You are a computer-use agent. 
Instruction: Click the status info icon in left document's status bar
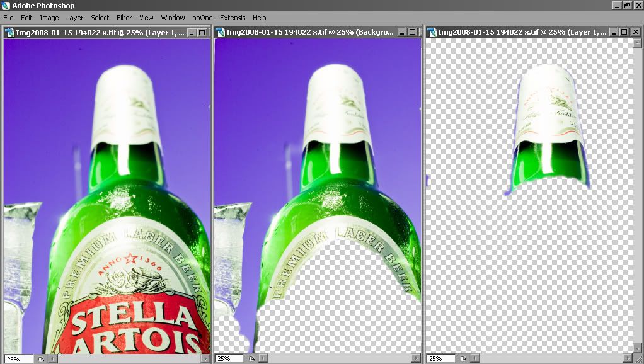point(41,359)
